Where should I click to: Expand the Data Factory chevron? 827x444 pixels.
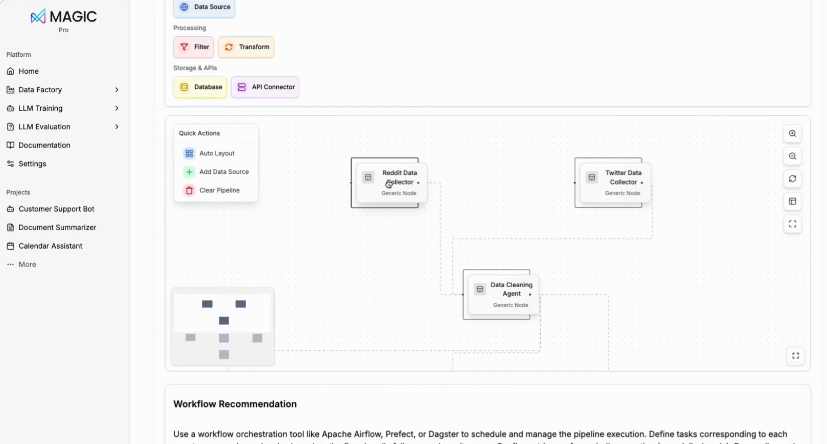pos(117,90)
